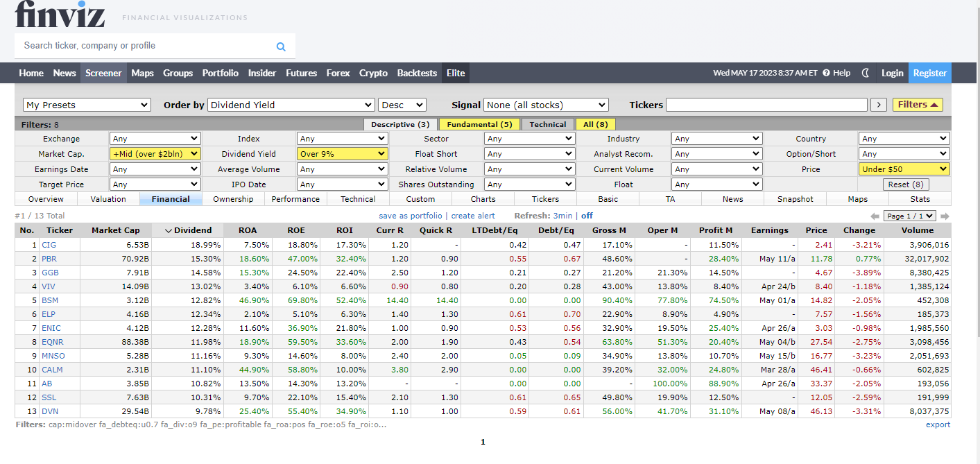Screen dimensions: 980x464
Task: Open the Page 1 / 1 selector
Action: pyautogui.click(x=910, y=216)
